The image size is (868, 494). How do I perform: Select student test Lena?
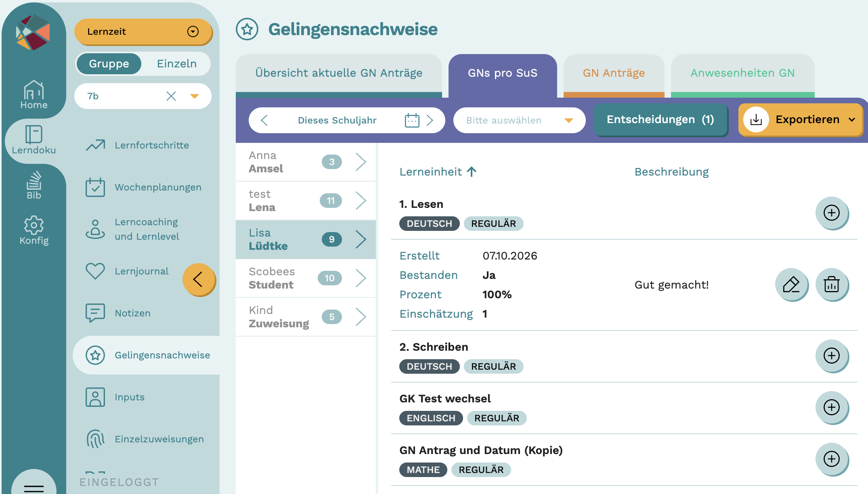tap(306, 201)
